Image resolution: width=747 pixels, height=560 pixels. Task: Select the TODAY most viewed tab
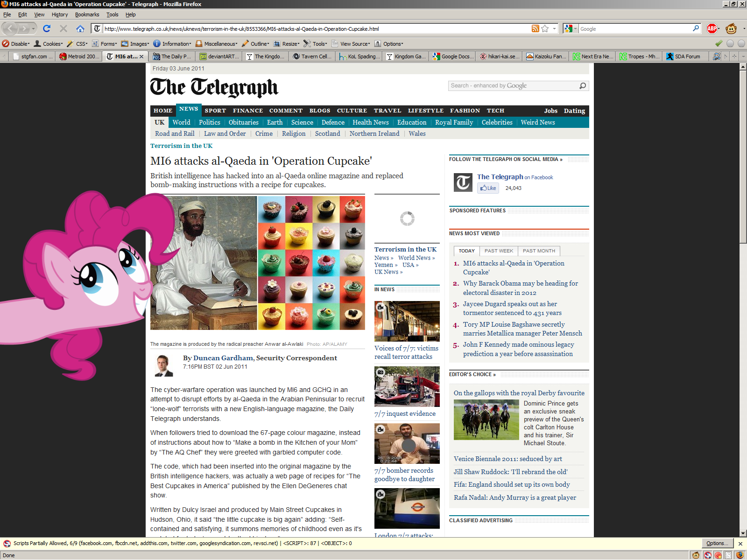click(466, 251)
